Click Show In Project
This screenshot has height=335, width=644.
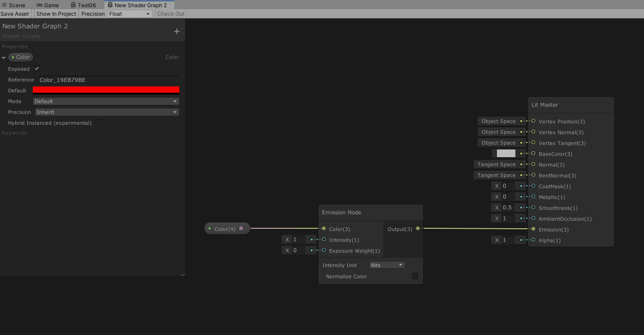[56, 14]
